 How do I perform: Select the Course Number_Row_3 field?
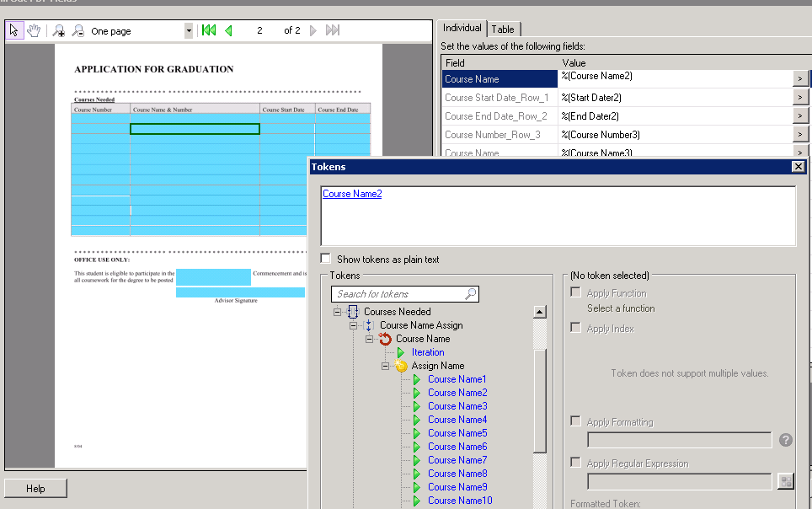(499, 135)
